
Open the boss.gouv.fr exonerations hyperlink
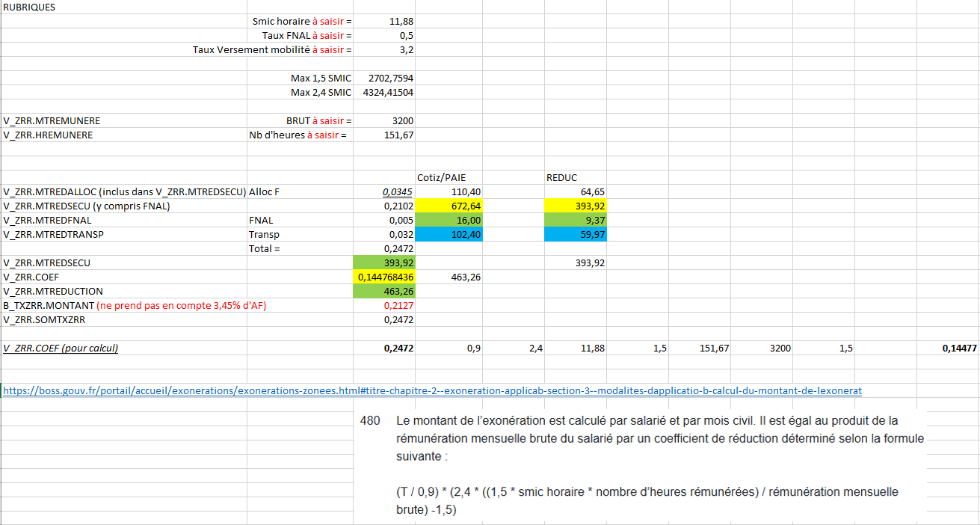(432, 390)
